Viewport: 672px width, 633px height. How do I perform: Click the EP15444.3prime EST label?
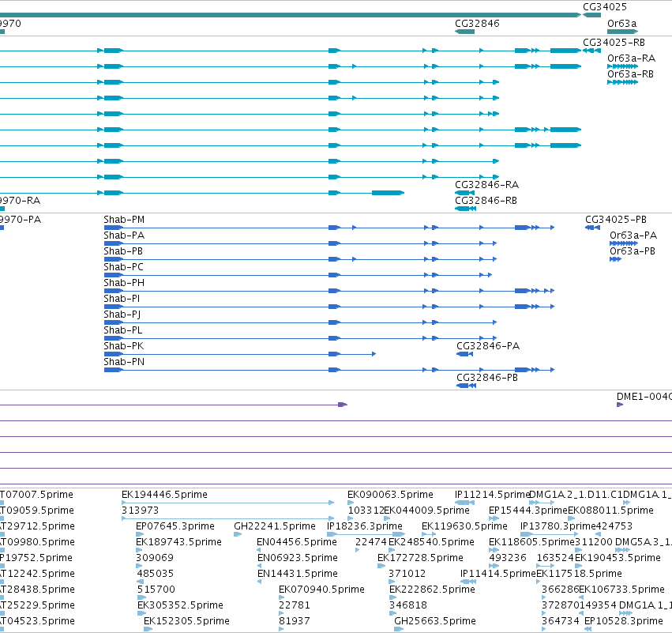pyautogui.click(x=528, y=511)
